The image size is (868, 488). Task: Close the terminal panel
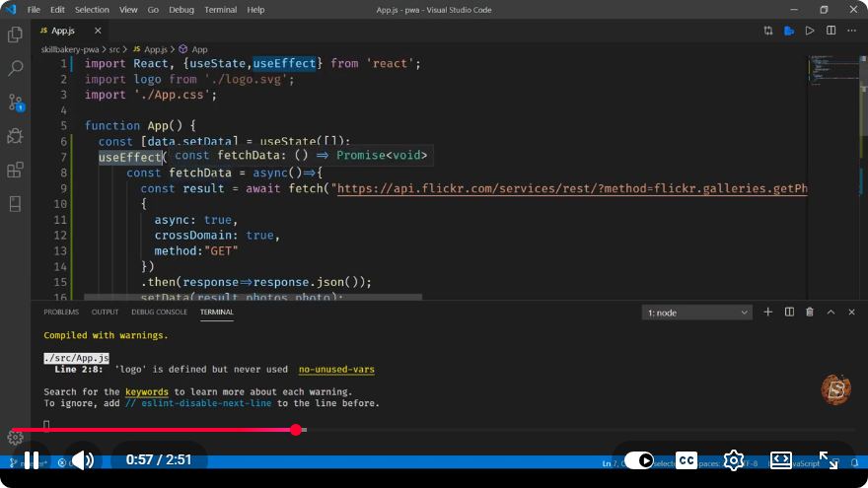(852, 313)
